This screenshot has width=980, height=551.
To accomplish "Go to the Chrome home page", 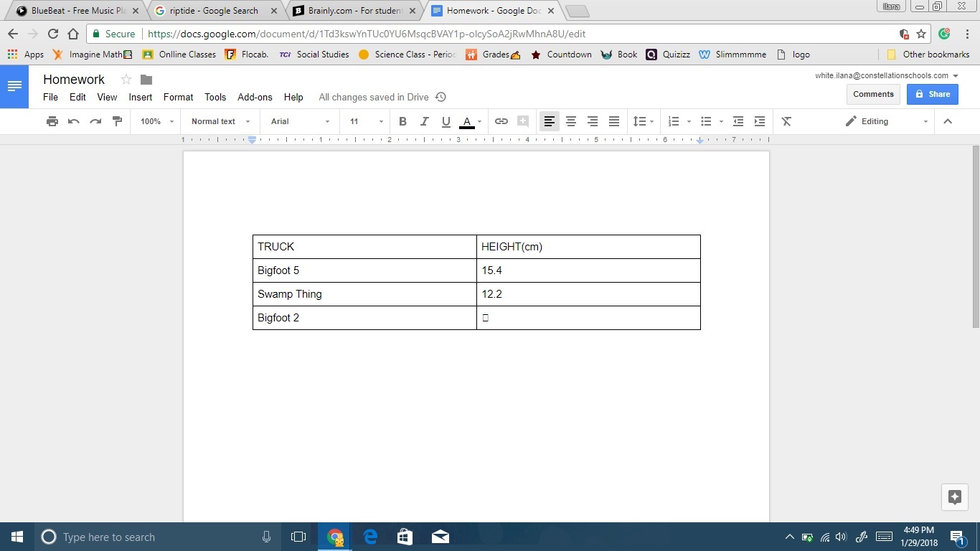I will (73, 34).
